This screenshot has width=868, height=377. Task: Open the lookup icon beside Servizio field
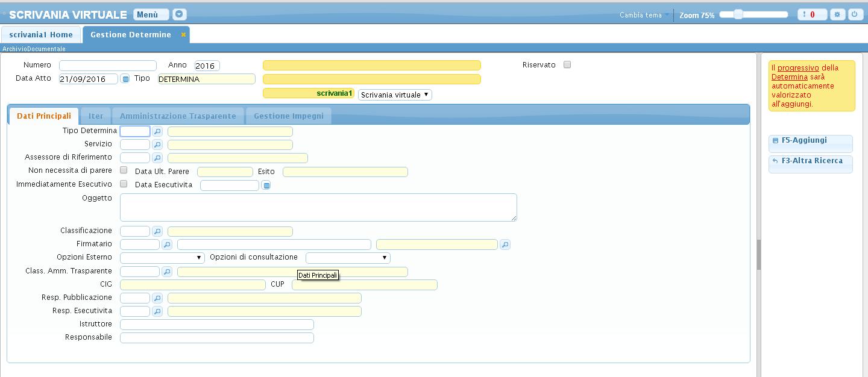point(157,145)
